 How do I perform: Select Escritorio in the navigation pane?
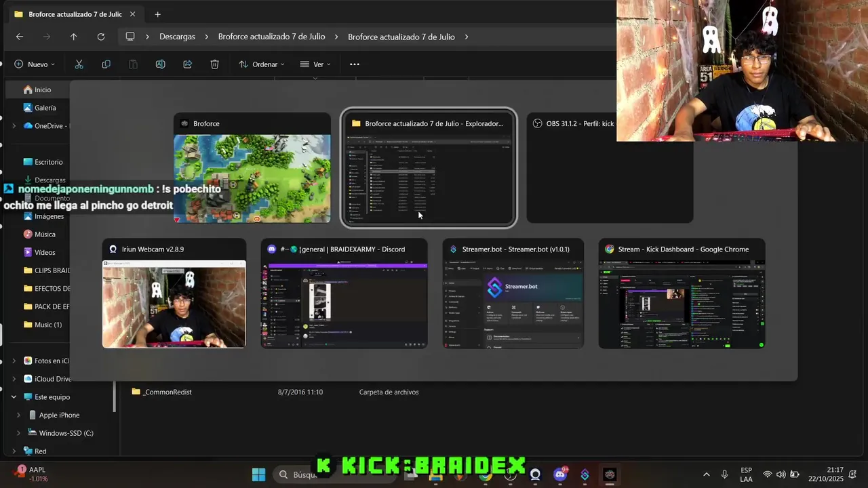pos(43,162)
